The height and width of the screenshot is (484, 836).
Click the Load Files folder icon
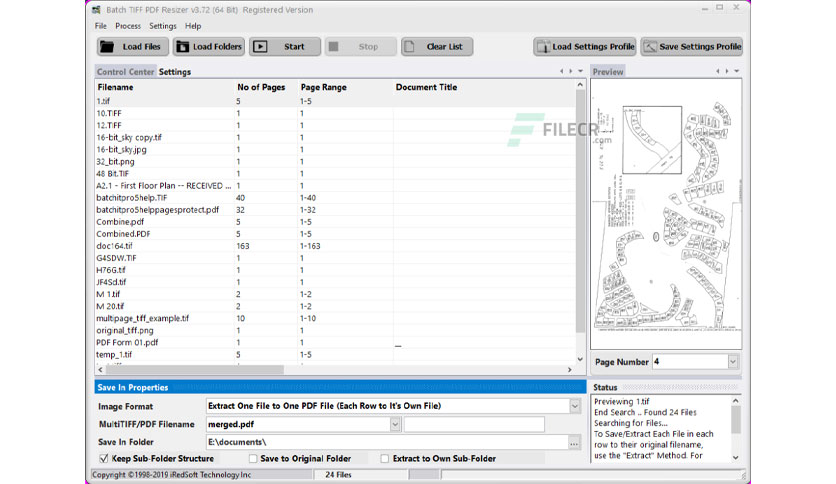pos(107,47)
